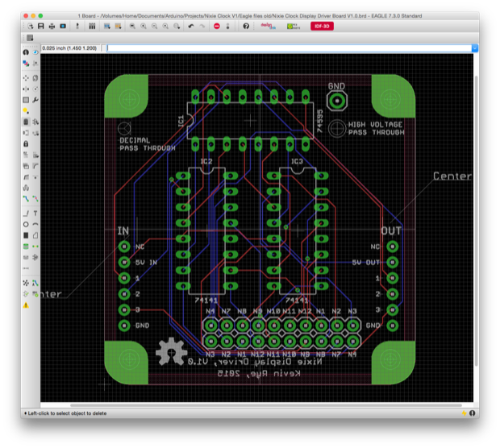Image resolution: width=500 pixels, height=448 pixels.
Task: Select the Add part tool
Action: pyautogui.click(x=35, y=122)
